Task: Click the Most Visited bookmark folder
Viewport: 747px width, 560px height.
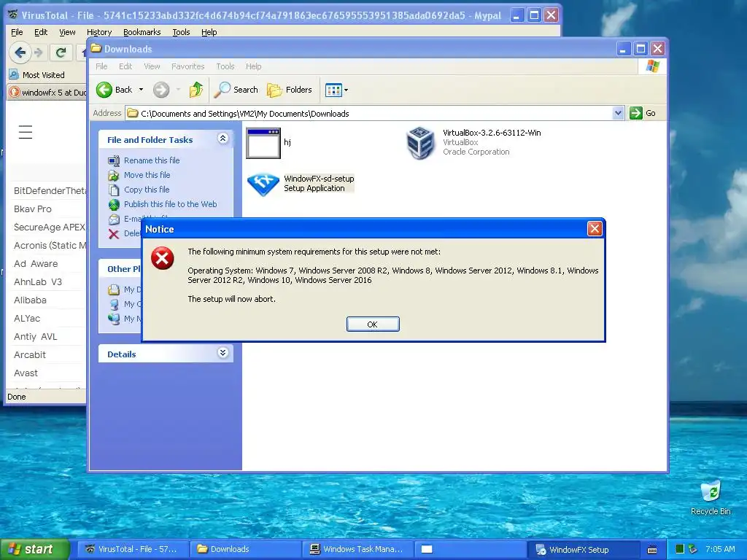Action: tap(37, 75)
